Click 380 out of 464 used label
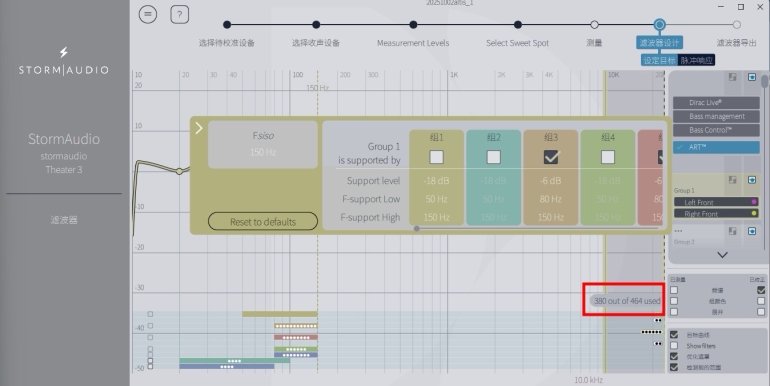The width and height of the screenshot is (770, 386). tap(627, 301)
